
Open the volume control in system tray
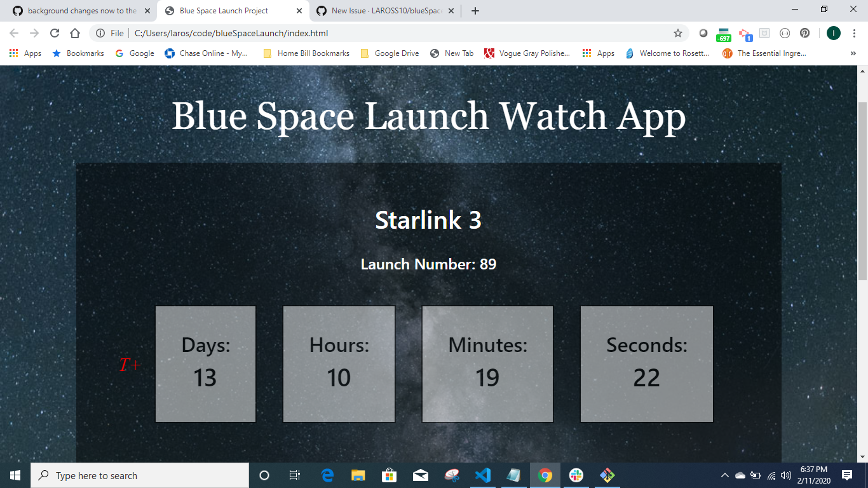coord(786,475)
